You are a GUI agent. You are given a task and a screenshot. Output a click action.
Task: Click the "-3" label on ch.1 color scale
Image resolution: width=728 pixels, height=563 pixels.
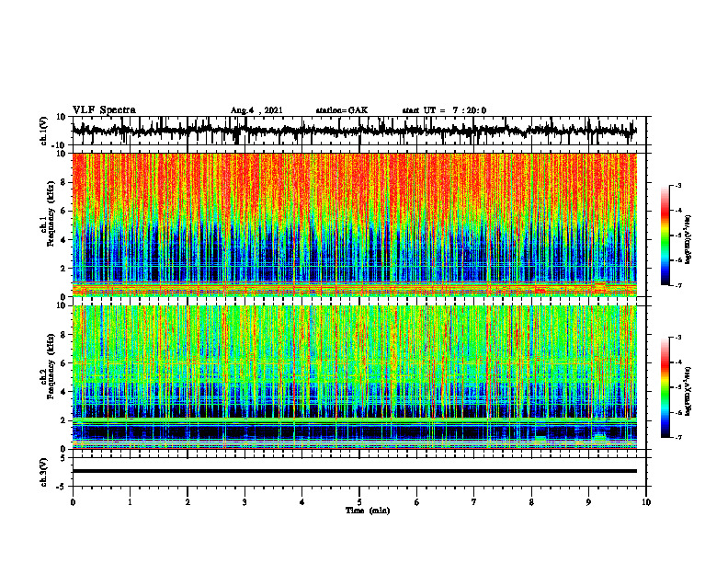pyautogui.click(x=678, y=186)
